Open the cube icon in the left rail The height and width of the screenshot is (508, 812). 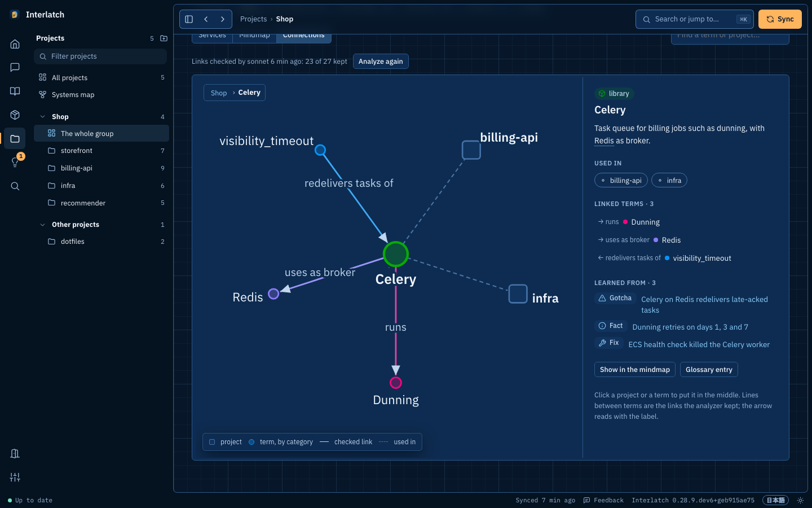(x=15, y=115)
